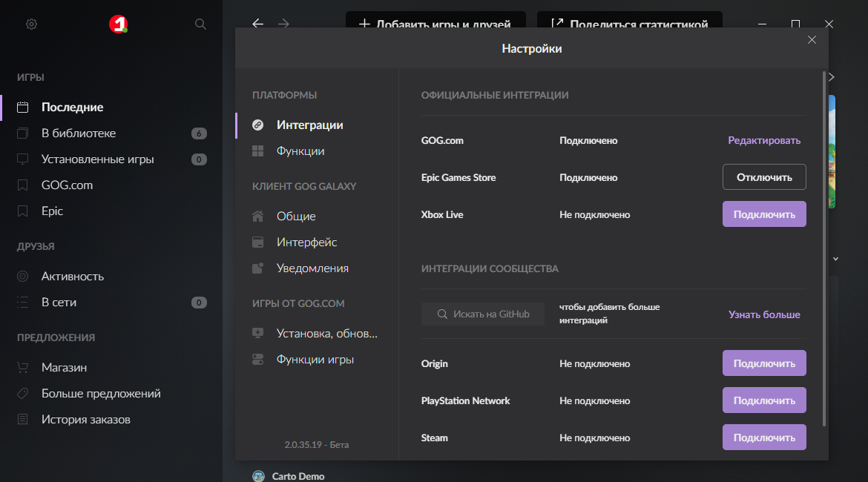
Task: Open Функции игры settings section
Action: pyautogui.click(x=315, y=359)
